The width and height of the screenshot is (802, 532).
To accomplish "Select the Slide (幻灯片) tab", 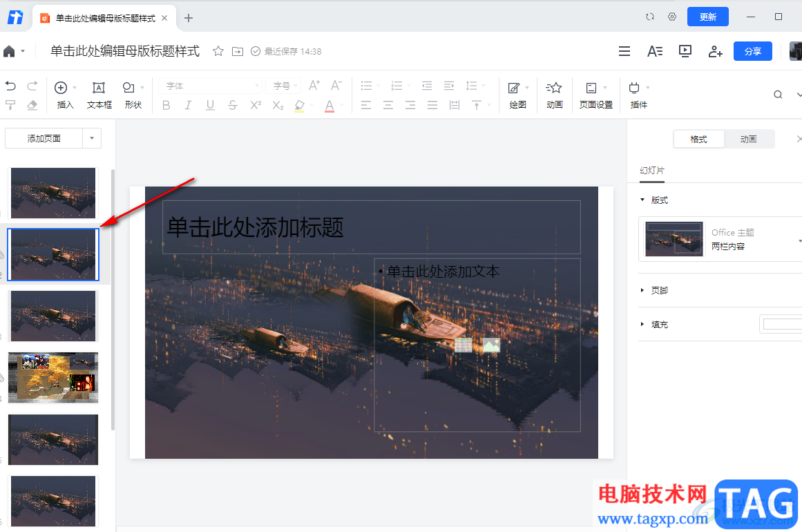I will [x=652, y=171].
